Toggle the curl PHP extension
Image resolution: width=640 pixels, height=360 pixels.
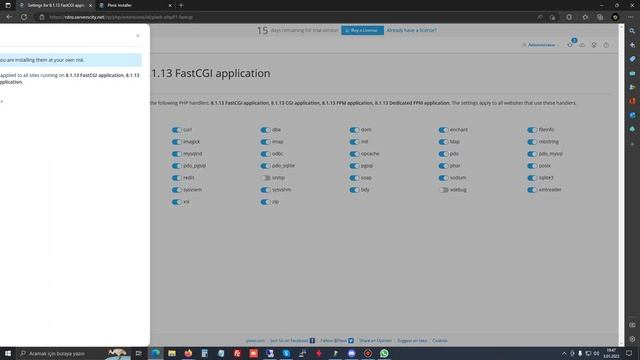tap(176, 130)
